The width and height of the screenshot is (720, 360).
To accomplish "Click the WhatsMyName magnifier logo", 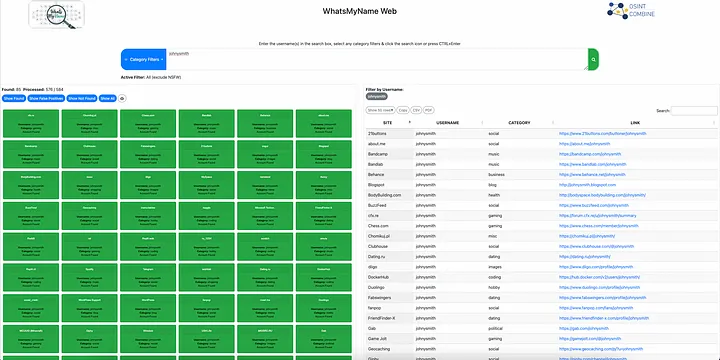I will click(x=57, y=15).
